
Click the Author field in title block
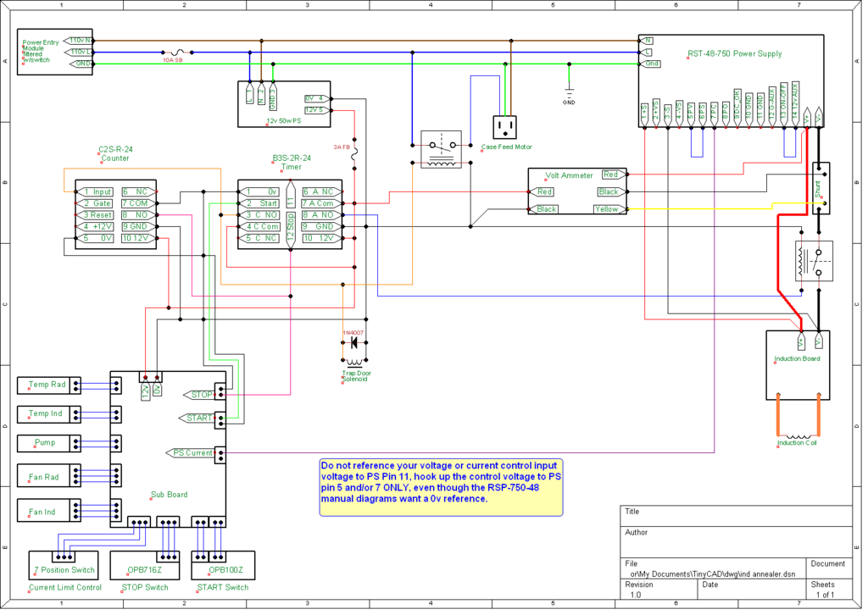click(x=736, y=541)
